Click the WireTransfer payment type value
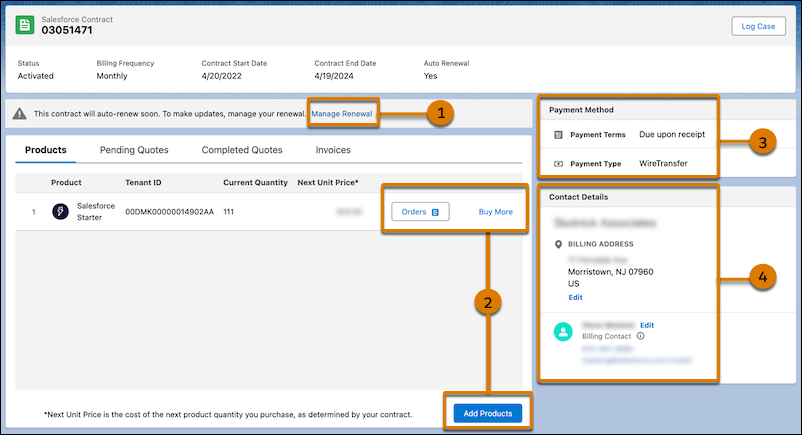This screenshot has height=435, width=802. (x=663, y=163)
